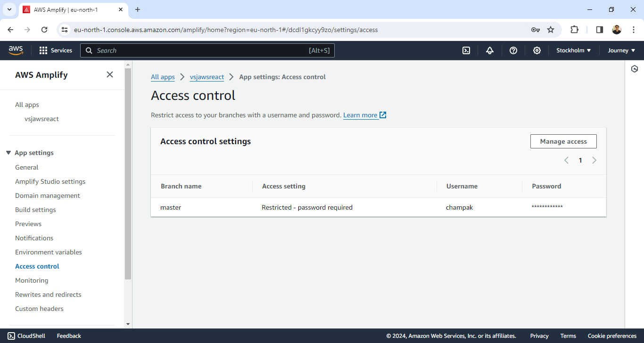This screenshot has width=644, height=343.
Task: Click the Branch name column header
Action: coord(181,186)
